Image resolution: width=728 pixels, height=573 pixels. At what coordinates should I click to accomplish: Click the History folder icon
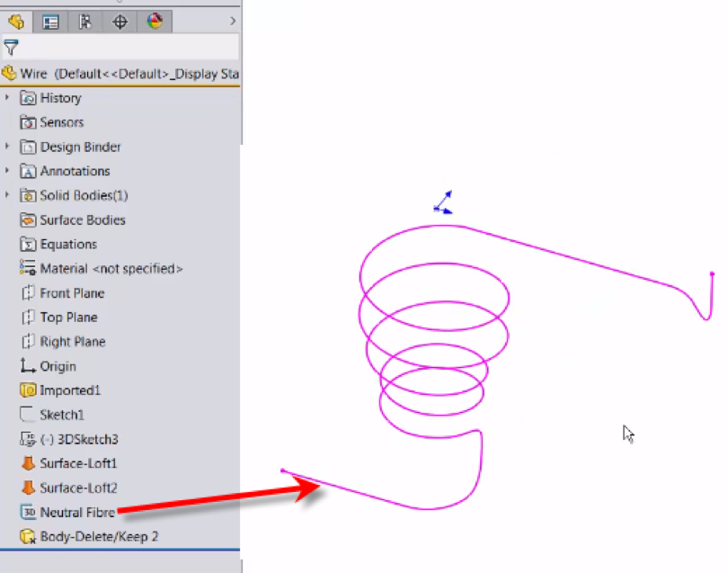[28, 98]
